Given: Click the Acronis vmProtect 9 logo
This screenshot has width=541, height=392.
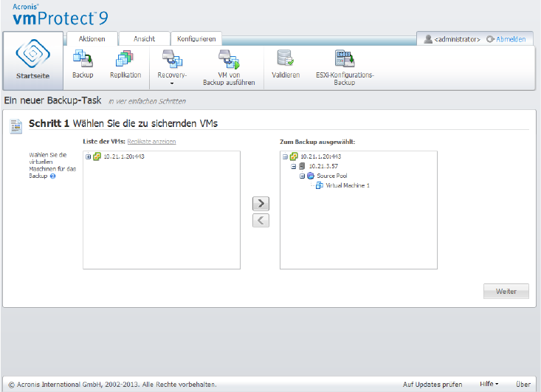Looking at the screenshot, I should [60, 15].
